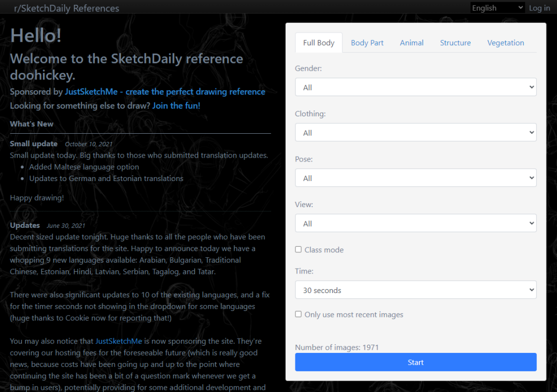
Task: Open the English language selector
Action: point(497,8)
